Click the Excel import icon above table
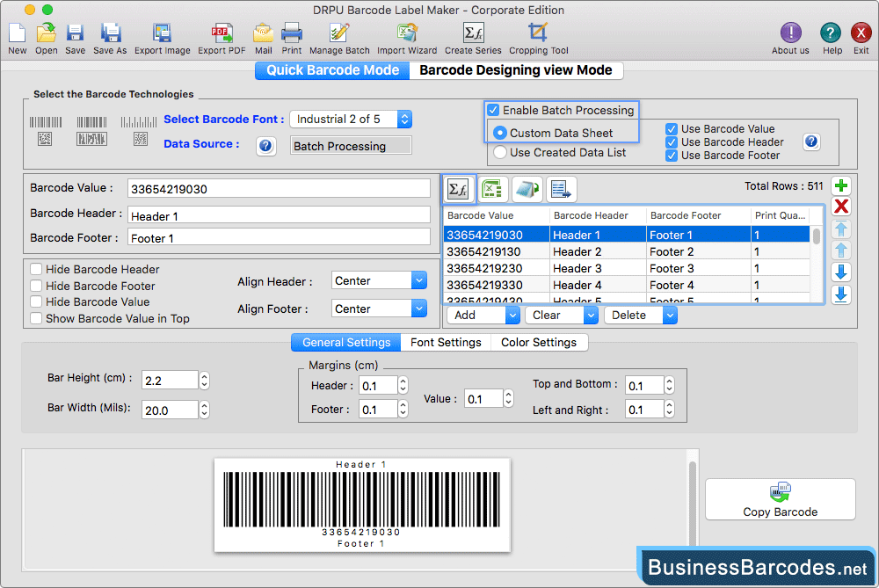 [492, 190]
